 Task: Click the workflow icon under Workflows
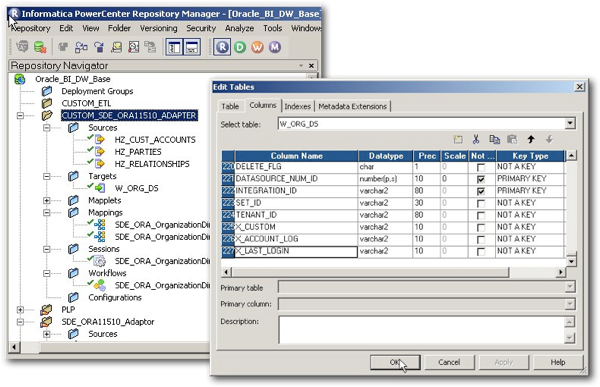[99, 285]
